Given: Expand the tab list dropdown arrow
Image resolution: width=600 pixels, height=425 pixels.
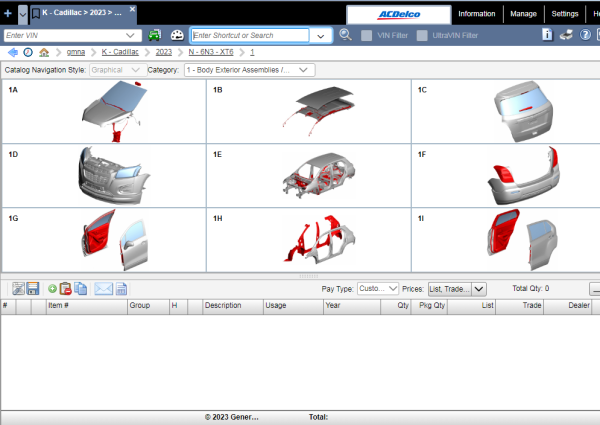Looking at the screenshot, I should pyautogui.click(x=23, y=15).
